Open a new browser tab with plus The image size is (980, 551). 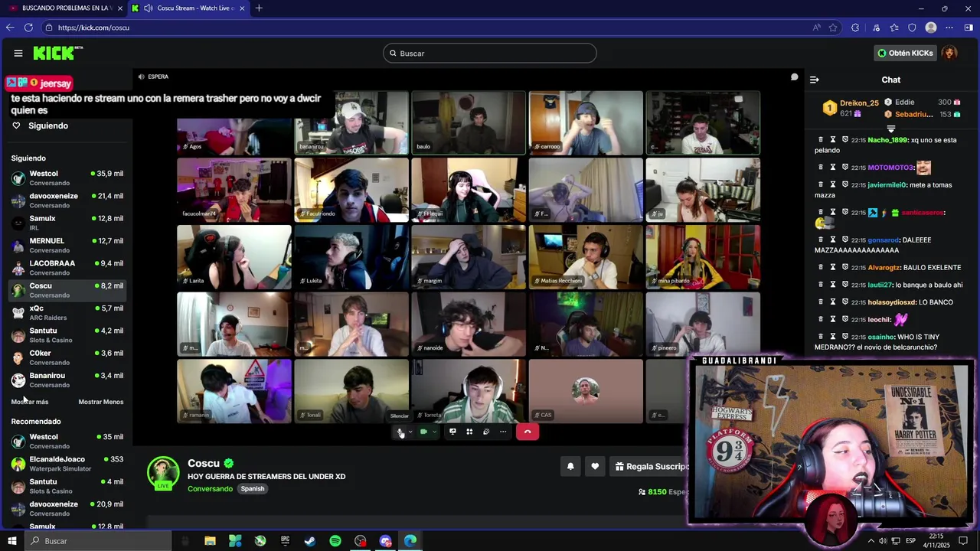(x=259, y=8)
